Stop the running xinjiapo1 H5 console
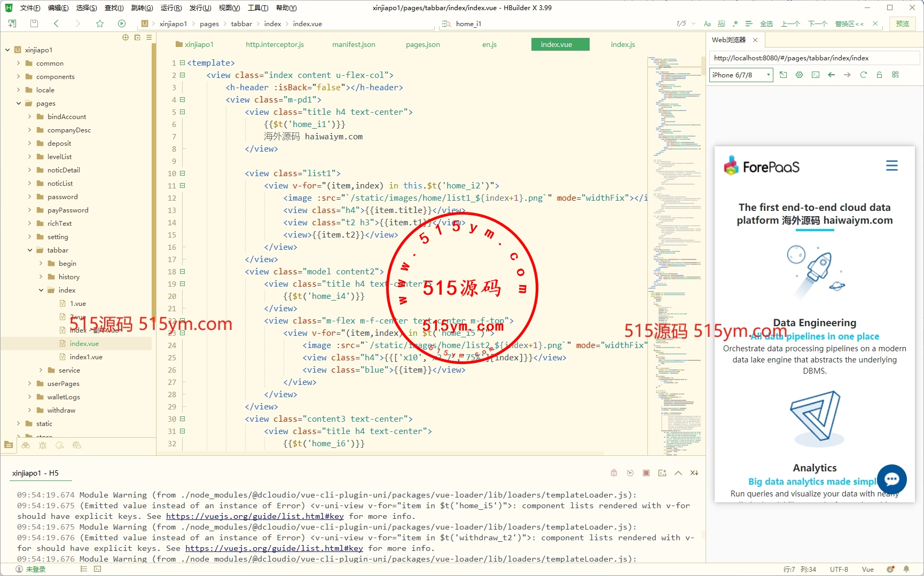Image resolution: width=924 pixels, height=576 pixels. pos(646,473)
